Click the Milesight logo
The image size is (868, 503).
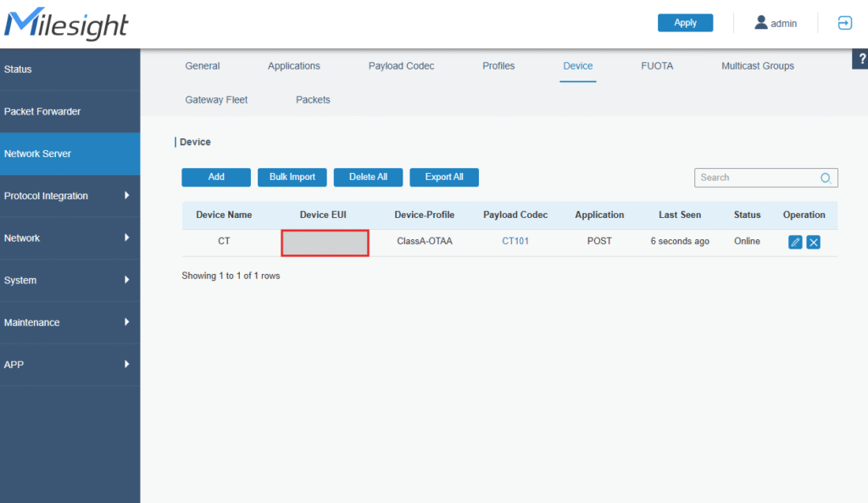pos(66,24)
